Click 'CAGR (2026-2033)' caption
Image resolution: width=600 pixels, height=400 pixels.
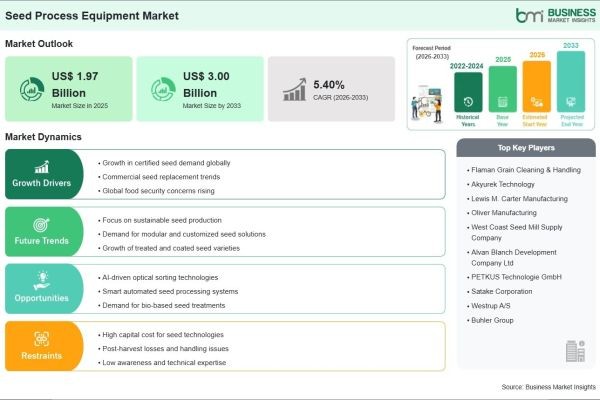point(341,98)
